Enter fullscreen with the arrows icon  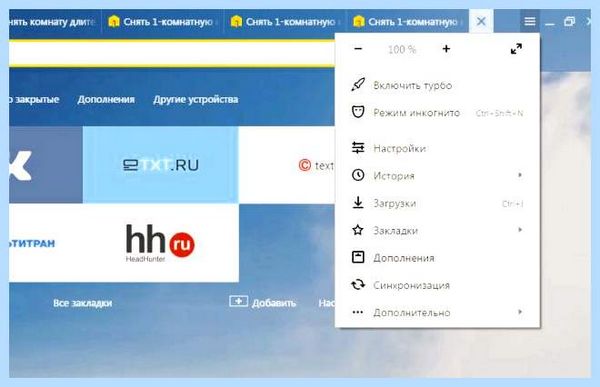click(516, 49)
